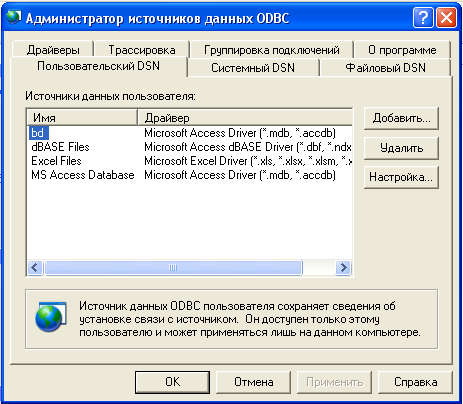Click the question mark help button in title bar

[x=423, y=17]
